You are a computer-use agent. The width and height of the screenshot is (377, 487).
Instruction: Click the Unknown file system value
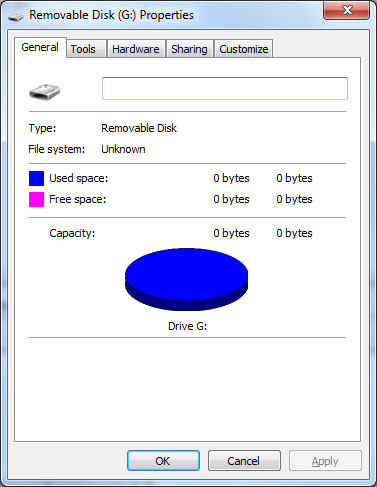(x=123, y=149)
